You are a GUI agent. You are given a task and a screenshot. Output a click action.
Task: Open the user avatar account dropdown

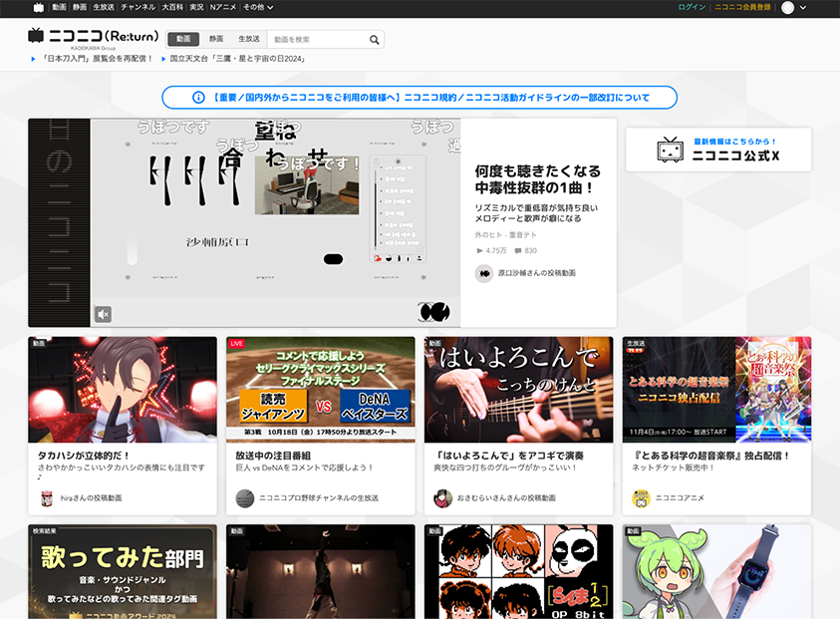(794, 7)
